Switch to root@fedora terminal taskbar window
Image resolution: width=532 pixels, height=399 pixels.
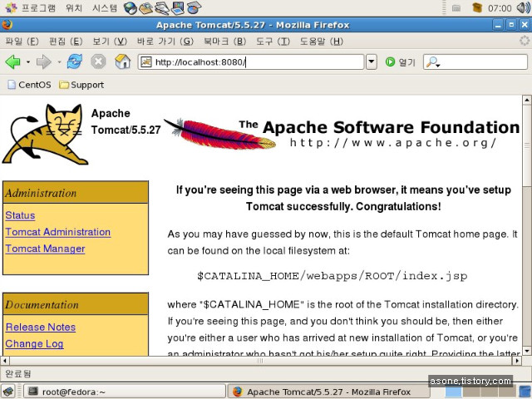(x=124, y=392)
